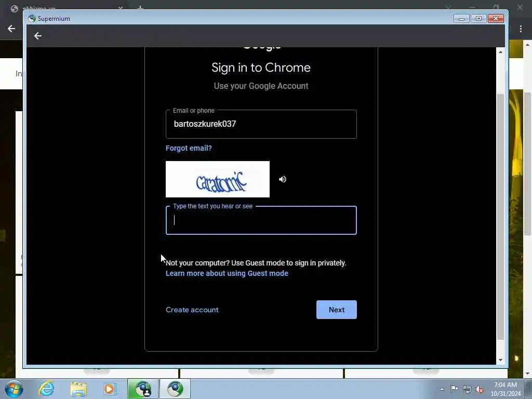This screenshot has height=399, width=532.
Task: Click the dialog scrollbar's up arrow
Action: [500, 52]
